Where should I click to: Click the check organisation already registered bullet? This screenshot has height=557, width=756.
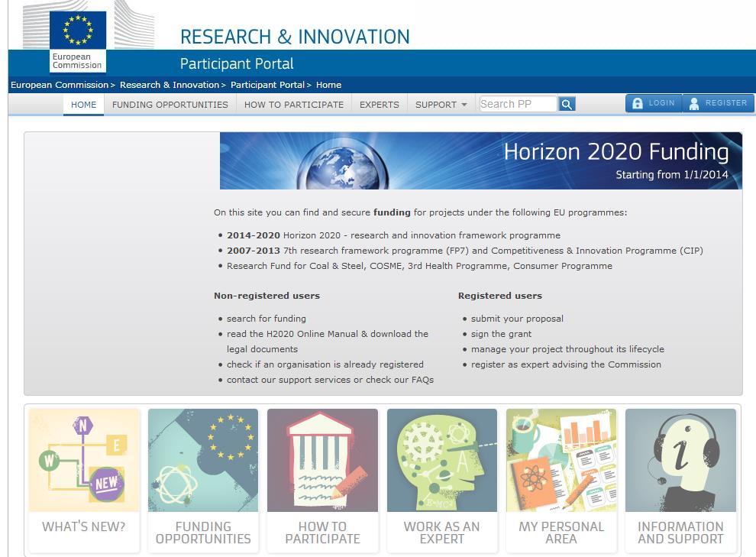(x=325, y=364)
